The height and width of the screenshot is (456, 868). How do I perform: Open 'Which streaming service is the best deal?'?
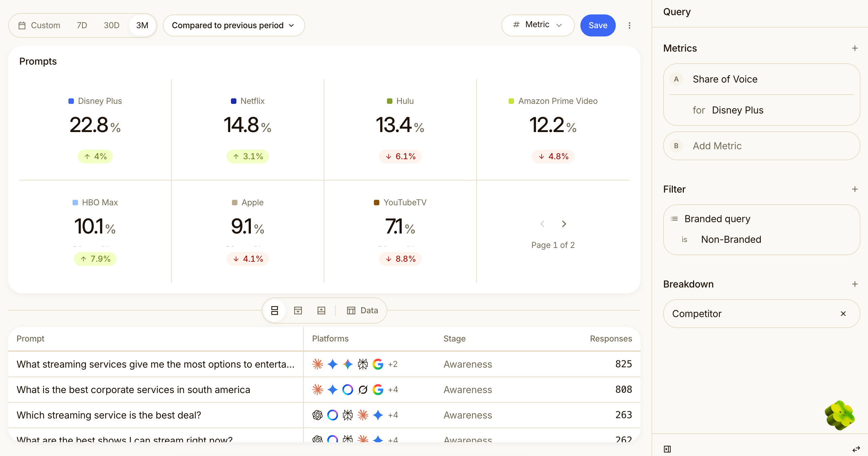click(x=109, y=415)
